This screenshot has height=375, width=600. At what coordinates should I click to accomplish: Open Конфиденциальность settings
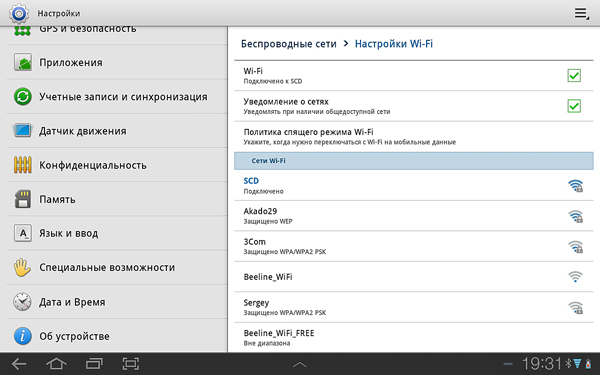coord(117,165)
